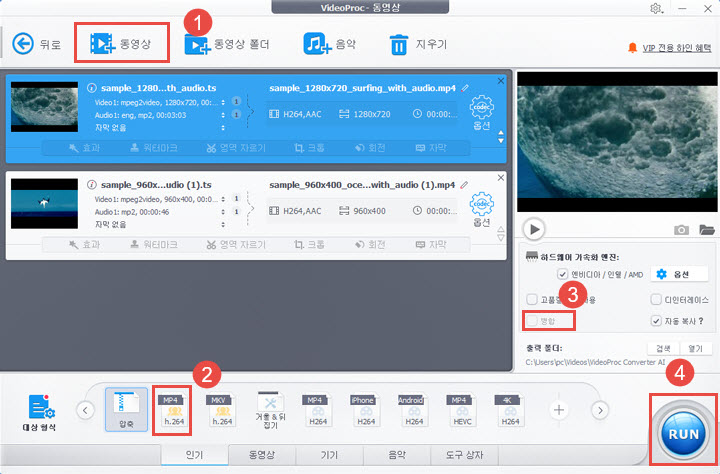Expand Video1 track selector of sample_1280 file

coord(223,102)
